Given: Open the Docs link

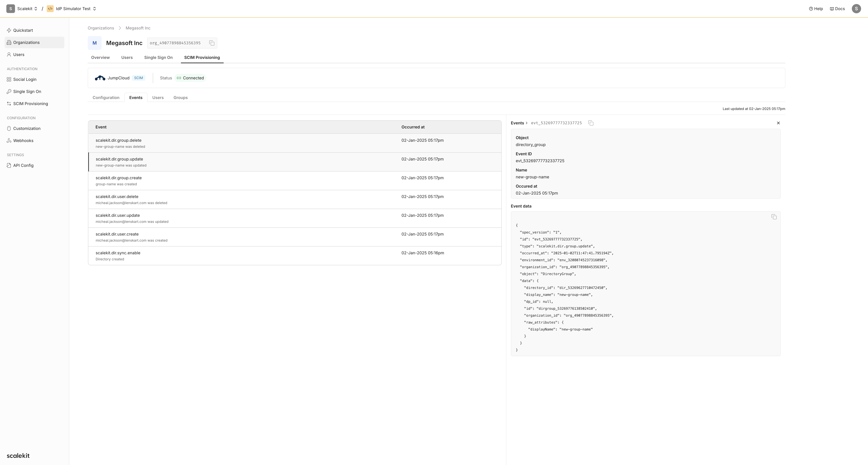Looking at the screenshot, I should click(x=837, y=9).
